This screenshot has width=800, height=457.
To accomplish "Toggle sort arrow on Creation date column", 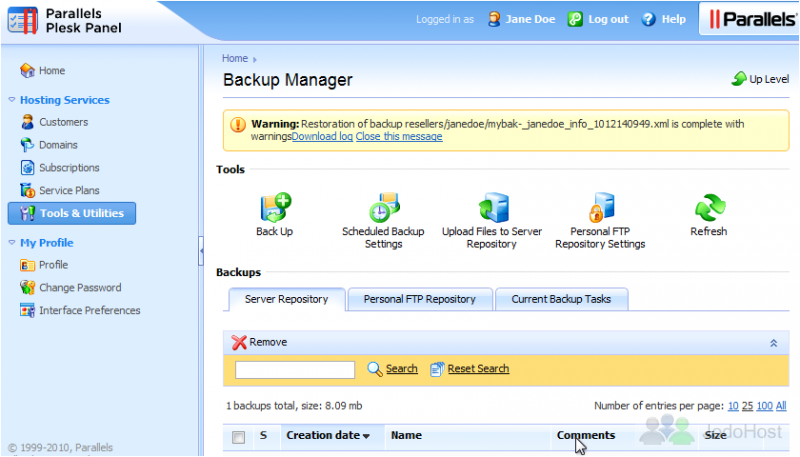I will click(366, 436).
